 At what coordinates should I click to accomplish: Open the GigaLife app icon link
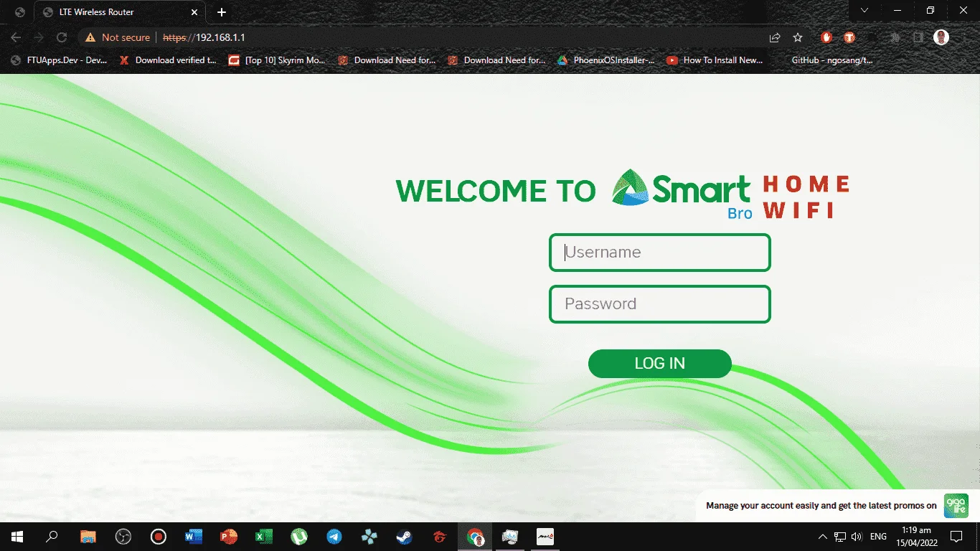click(956, 506)
